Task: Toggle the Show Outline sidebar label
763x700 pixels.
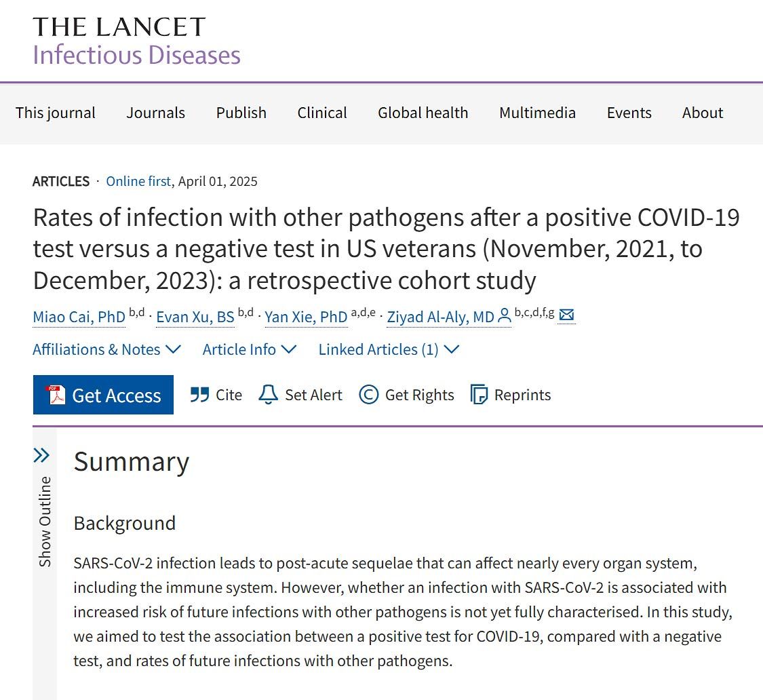Action: click(x=45, y=522)
